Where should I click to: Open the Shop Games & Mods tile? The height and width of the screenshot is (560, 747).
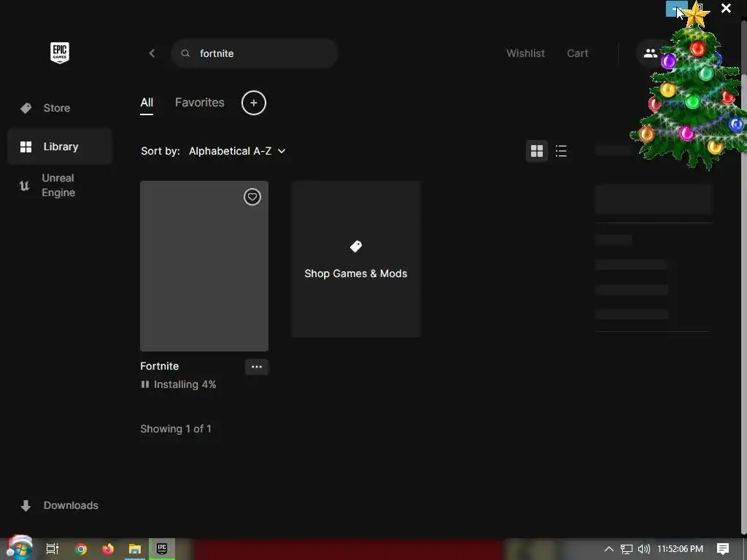click(x=356, y=259)
